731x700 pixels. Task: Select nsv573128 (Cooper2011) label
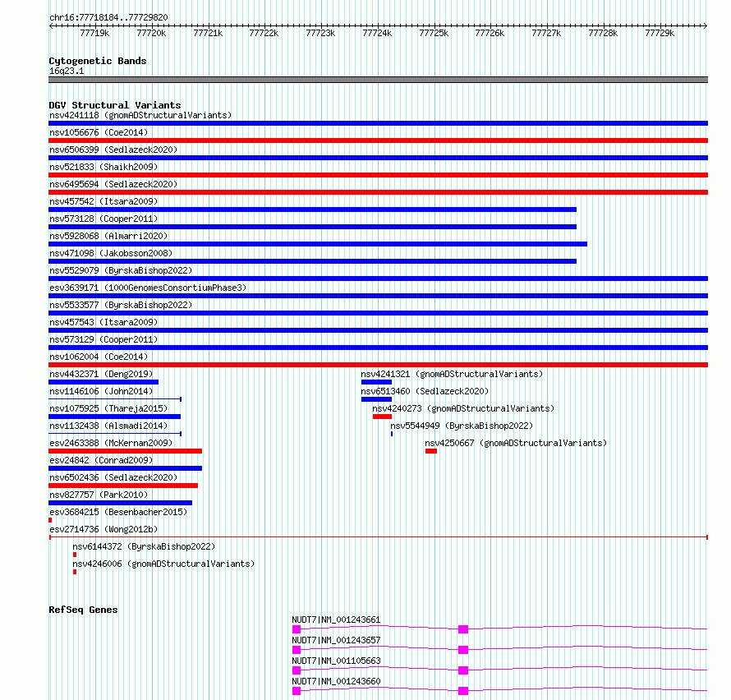103,219
